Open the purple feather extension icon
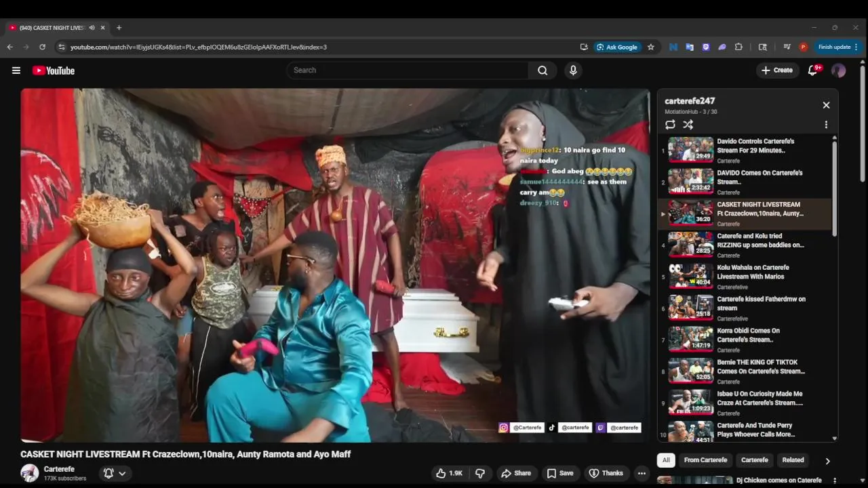The height and width of the screenshot is (488, 868). [x=722, y=47]
